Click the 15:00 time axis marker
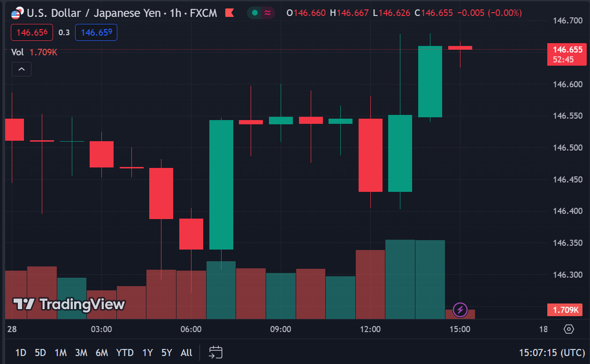Viewport: 590px width, 364px height. (460, 329)
